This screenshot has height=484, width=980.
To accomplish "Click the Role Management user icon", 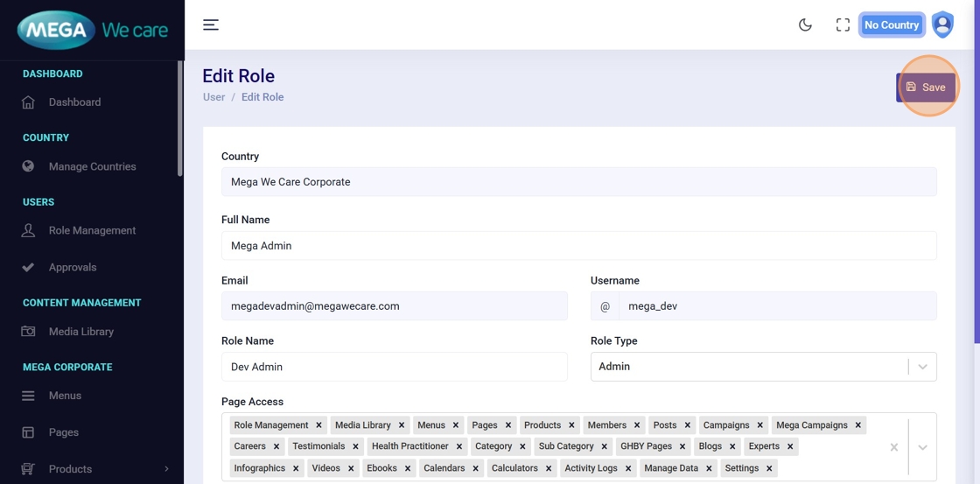I will point(28,230).
